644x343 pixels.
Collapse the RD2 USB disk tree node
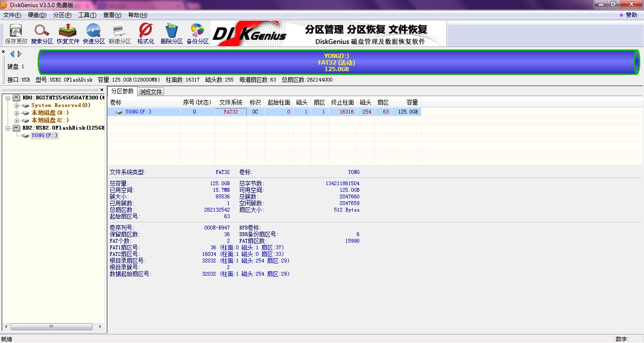[x=8, y=128]
